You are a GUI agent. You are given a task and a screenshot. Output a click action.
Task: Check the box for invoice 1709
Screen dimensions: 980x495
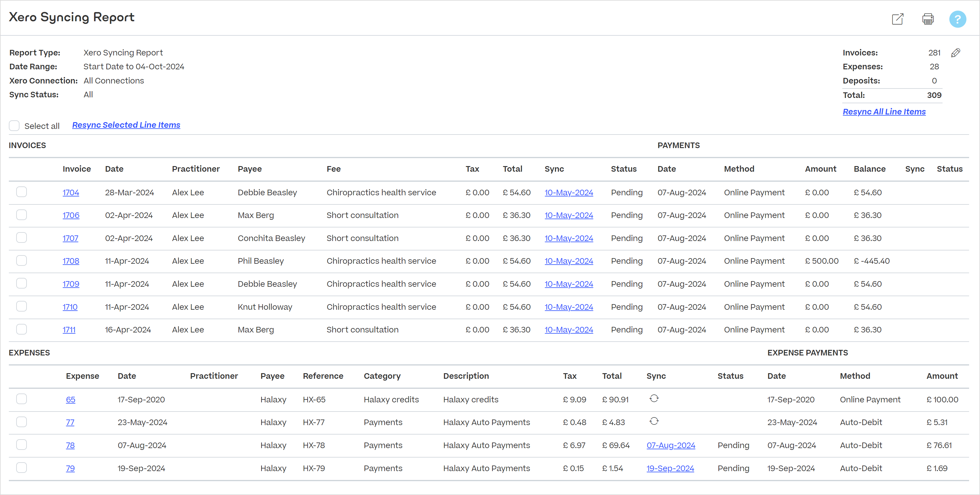click(21, 283)
